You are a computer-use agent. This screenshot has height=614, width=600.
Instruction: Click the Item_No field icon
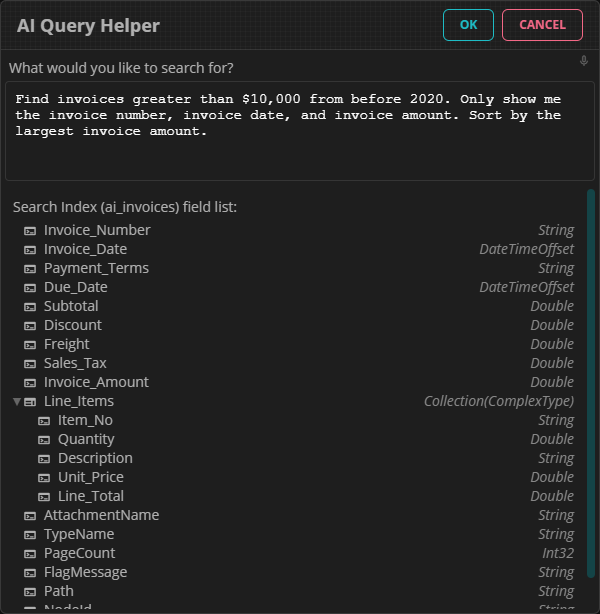click(44, 421)
